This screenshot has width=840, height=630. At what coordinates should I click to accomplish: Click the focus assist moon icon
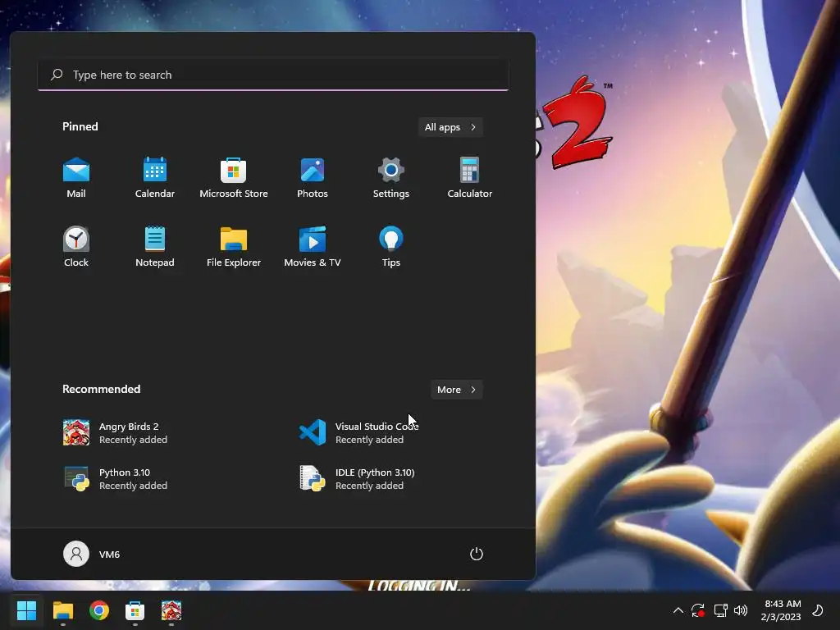pos(818,610)
